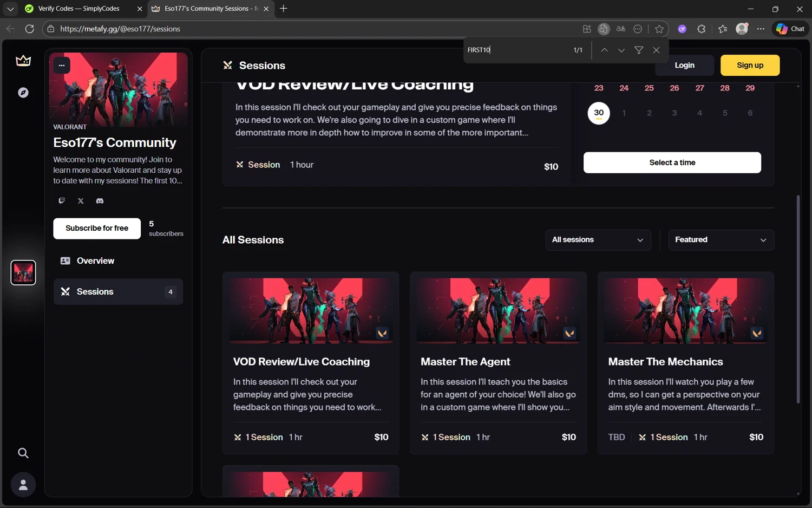The image size is (812, 508).
Task: Select calendar date 30
Action: 599,113
